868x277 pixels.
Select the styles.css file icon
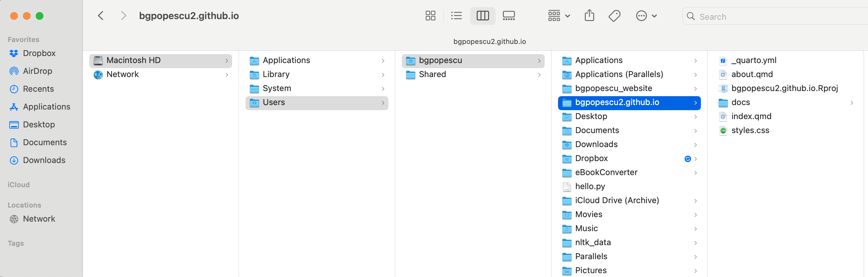pos(723,131)
